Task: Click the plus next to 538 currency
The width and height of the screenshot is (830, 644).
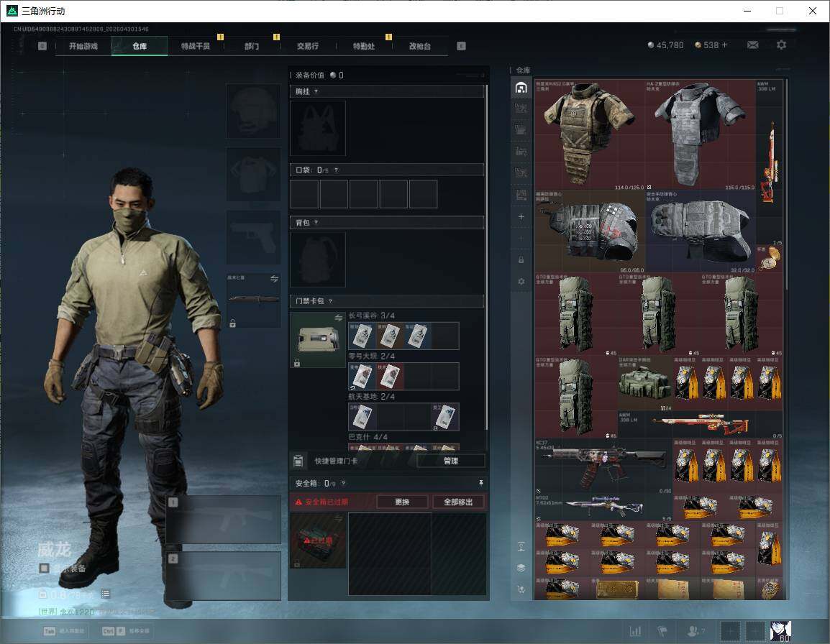Action: pos(725,45)
